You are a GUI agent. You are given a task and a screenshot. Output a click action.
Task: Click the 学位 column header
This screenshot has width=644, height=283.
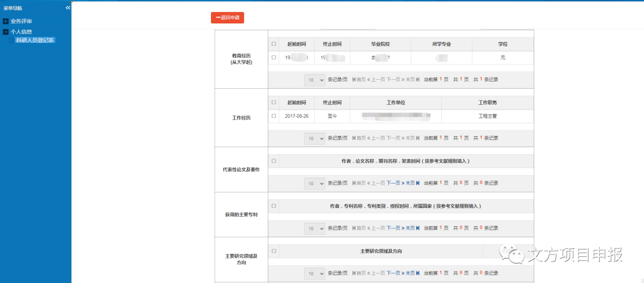(x=503, y=44)
